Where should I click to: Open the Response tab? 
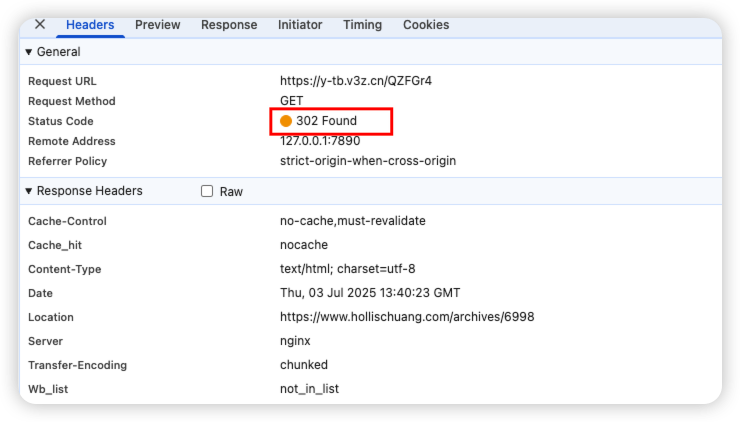tap(229, 25)
